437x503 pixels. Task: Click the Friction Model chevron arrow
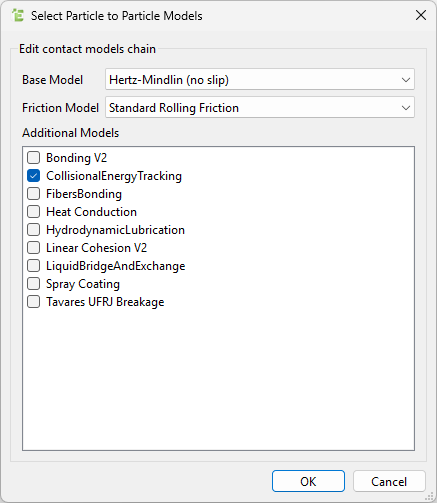(x=406, y=108)
